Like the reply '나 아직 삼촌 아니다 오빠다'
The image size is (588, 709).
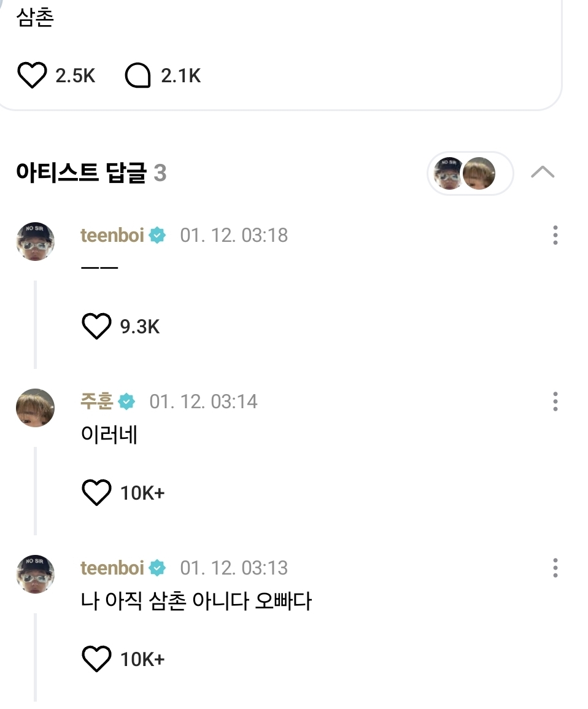[x=96, y=659]
